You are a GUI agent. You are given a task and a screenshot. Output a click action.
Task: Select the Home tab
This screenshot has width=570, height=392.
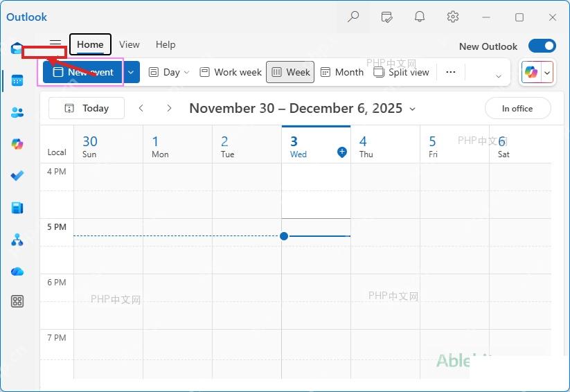(90, 44)
